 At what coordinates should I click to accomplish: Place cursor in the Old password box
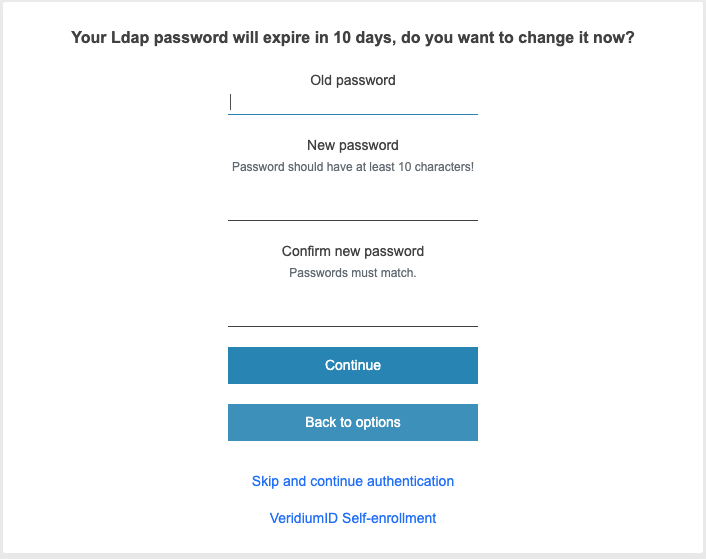pyautogui.click(x=353, y=102)
